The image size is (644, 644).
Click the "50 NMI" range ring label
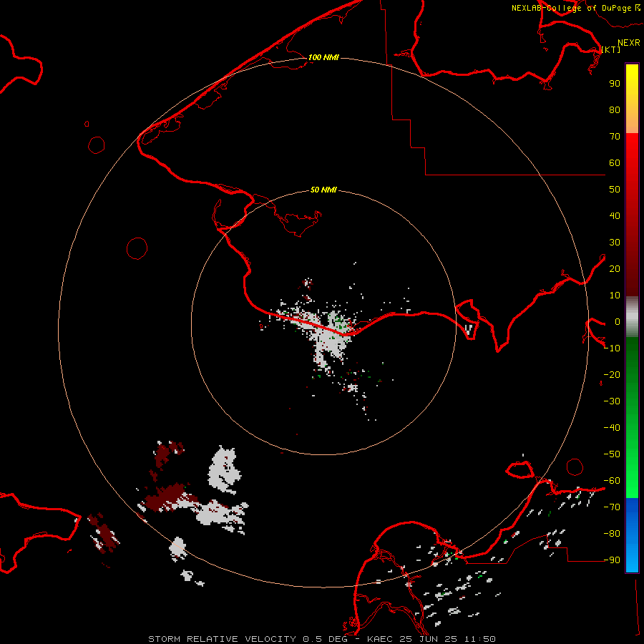323,190
